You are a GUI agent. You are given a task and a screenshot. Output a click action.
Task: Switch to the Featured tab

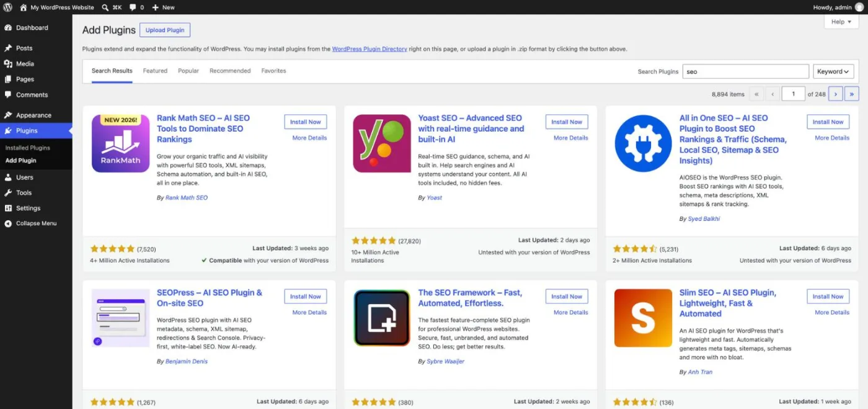click(x=155, y=71)
